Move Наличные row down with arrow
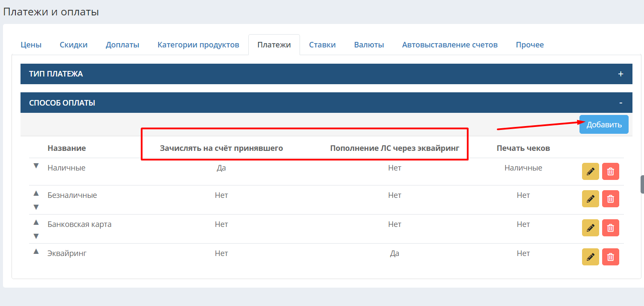The width and height of the screenshot is (644, 306). [x=36, y=166]
